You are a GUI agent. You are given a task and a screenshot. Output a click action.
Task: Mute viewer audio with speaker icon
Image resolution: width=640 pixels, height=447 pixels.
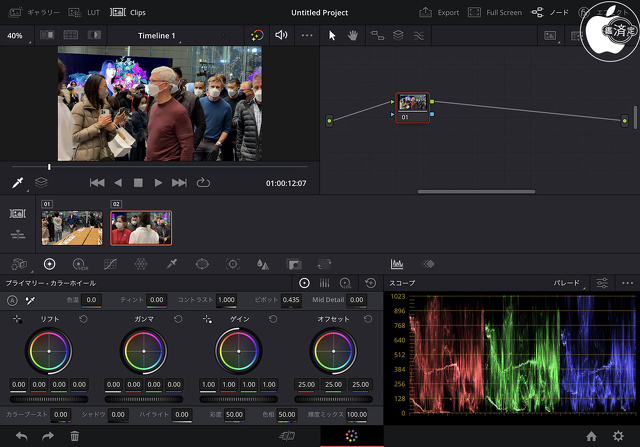(x=281, y=35)
